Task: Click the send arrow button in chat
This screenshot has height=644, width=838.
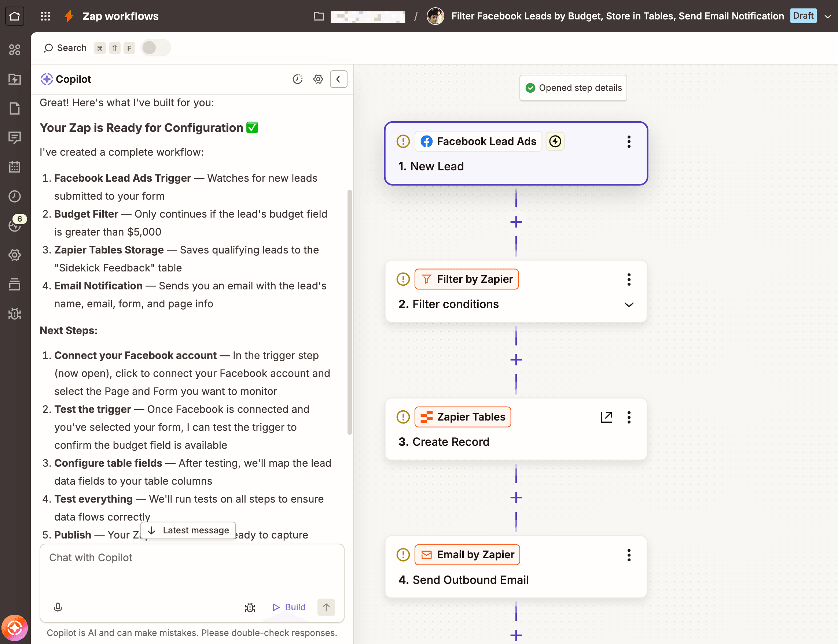Action: click(326, 607)
